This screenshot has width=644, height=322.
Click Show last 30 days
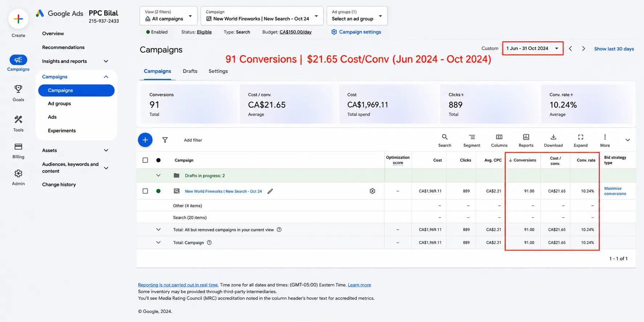(x=614, y=49)
